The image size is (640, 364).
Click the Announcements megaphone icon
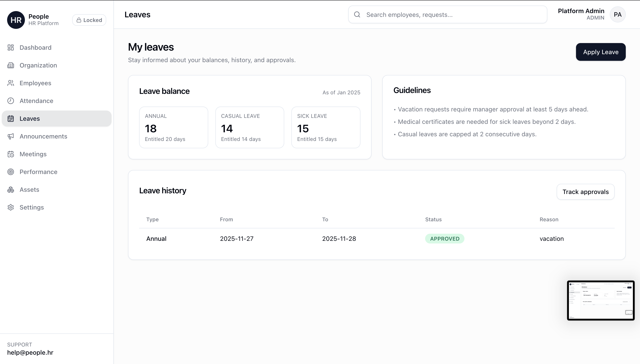(10, 136)
